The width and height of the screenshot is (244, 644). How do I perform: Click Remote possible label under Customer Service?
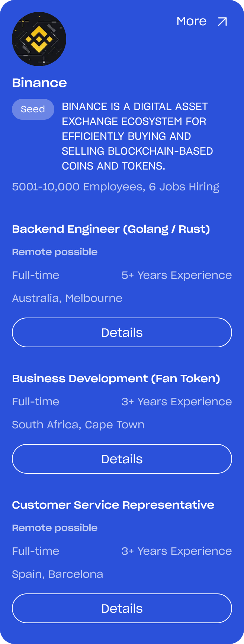[x=55, y=528]
